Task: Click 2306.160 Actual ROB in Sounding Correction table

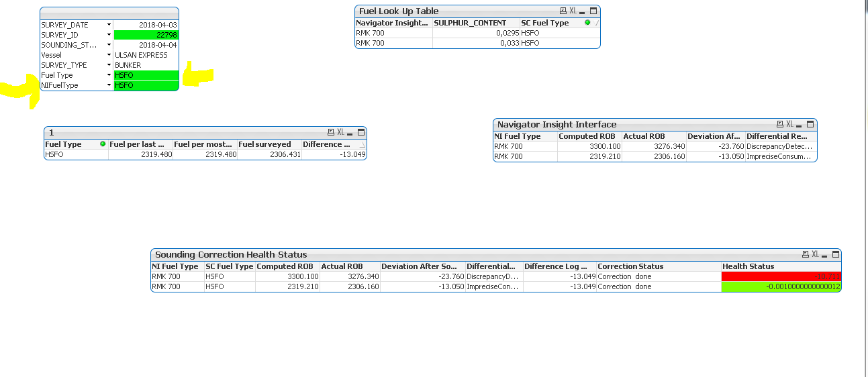Action: [x=350, y=286]
